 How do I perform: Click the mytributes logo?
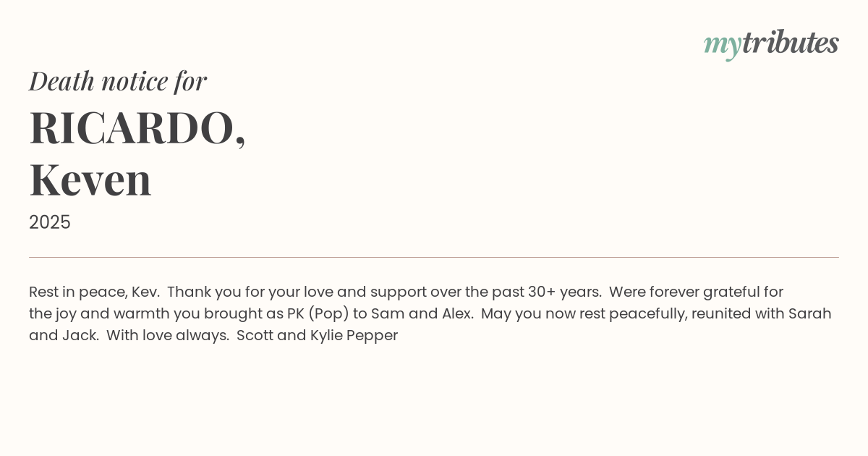[x=771, y=43]
